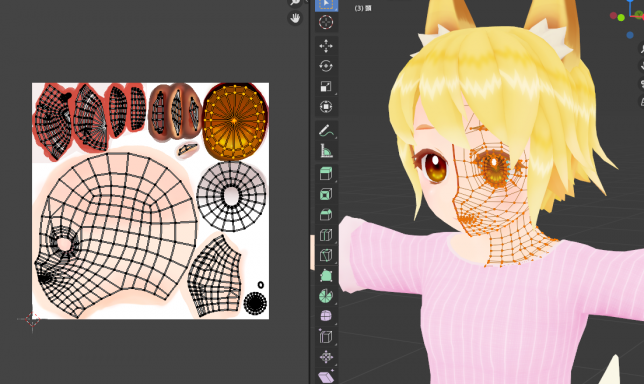644x384 pixels.
Task: Pick the Bevel tool
Action: 327,215
